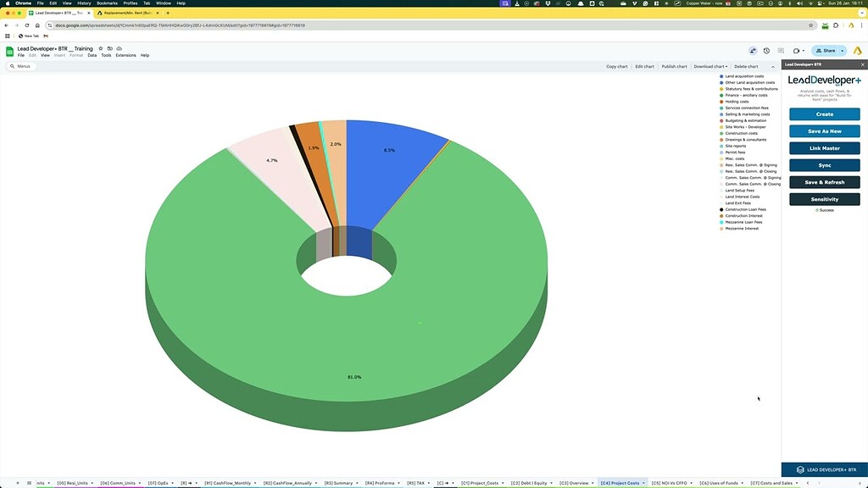This screenshot has width=868, height=488.
Task: Click the Edit chart button
Action: 645,66
